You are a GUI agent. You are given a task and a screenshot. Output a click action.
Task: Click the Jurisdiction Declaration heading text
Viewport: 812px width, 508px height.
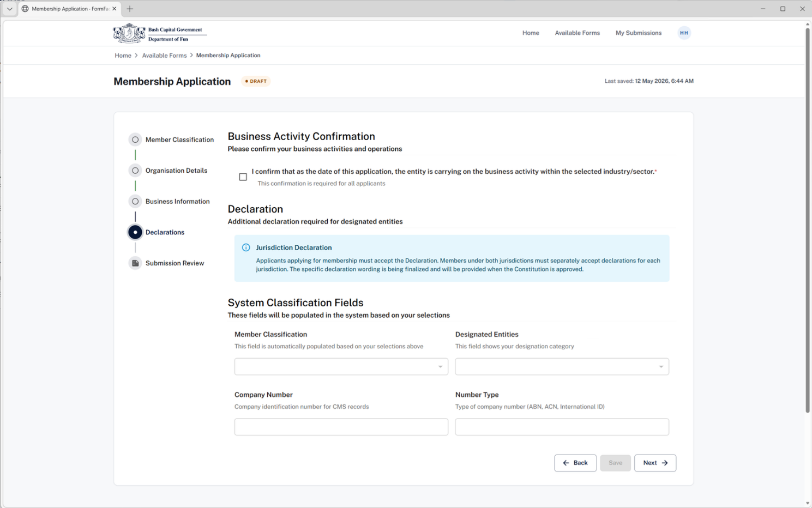(x=293, y=247)
